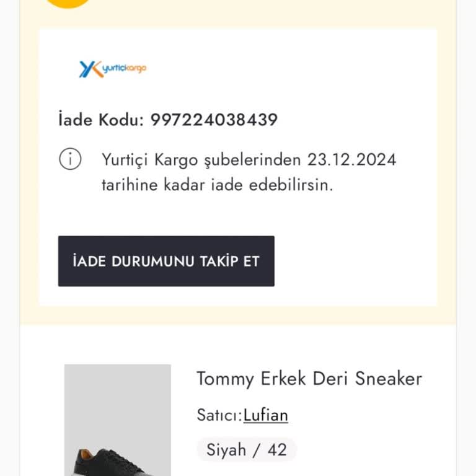This screenshot has height=476, width=476.
Task: Open the Lufian seller link
Action: [x=265, y=415]
